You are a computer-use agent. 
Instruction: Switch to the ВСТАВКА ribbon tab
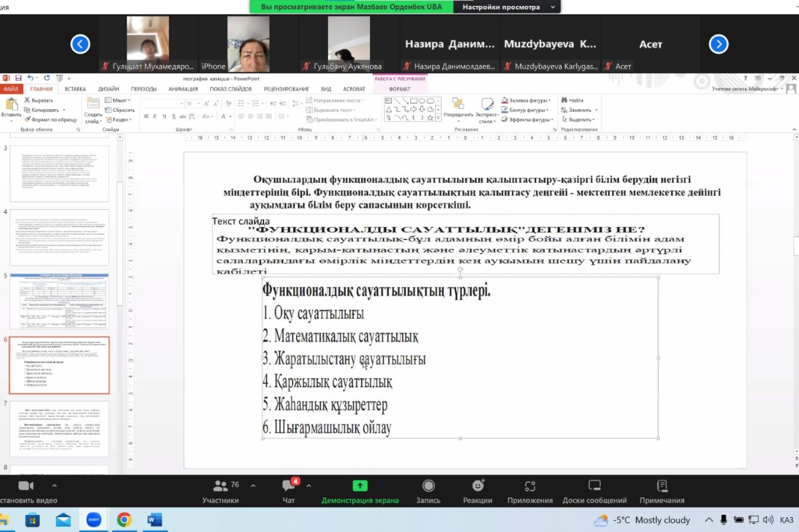coord(75,89)
